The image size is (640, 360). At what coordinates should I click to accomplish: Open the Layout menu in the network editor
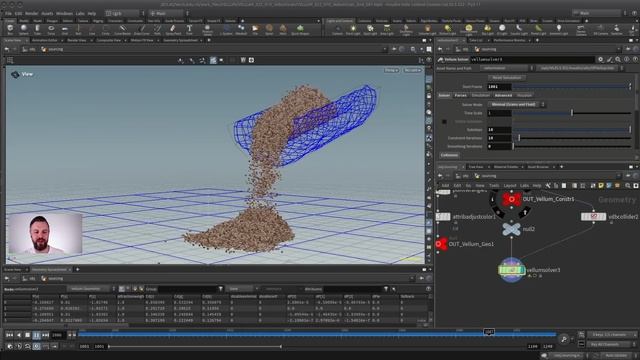coord(509,186)
